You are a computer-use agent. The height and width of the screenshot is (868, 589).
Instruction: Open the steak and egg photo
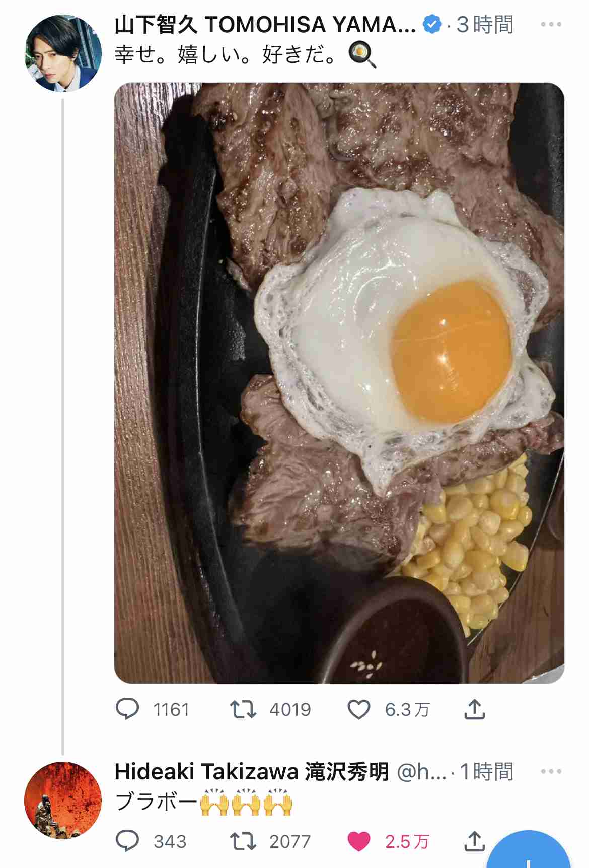coord(339,383)
